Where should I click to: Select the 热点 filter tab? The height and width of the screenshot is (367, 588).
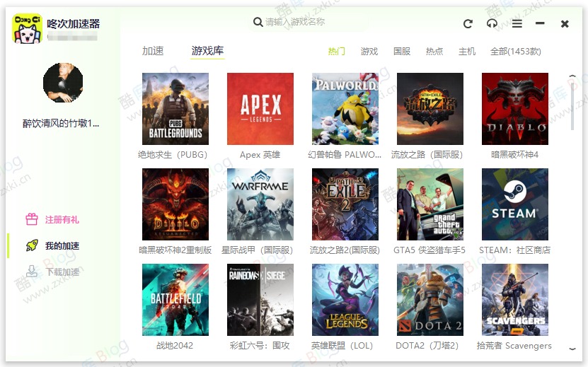(434, 52)
